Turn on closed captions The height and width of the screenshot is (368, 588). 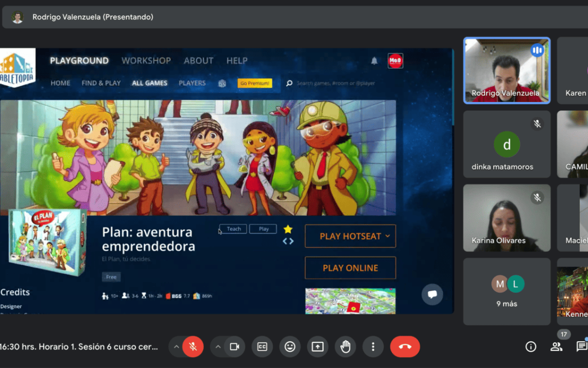click(262, 347)
